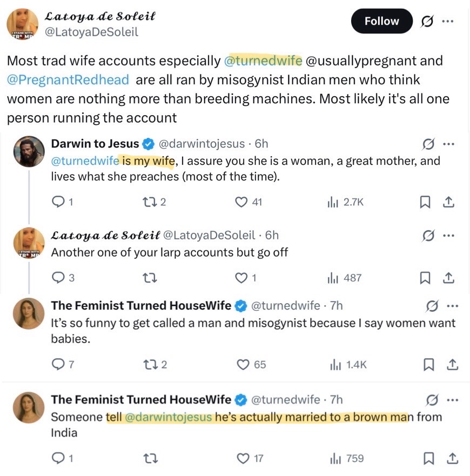This screenshot has width=470, height=476.
Task: Open Grok icon beside Follow button
Action: point(427,21)
